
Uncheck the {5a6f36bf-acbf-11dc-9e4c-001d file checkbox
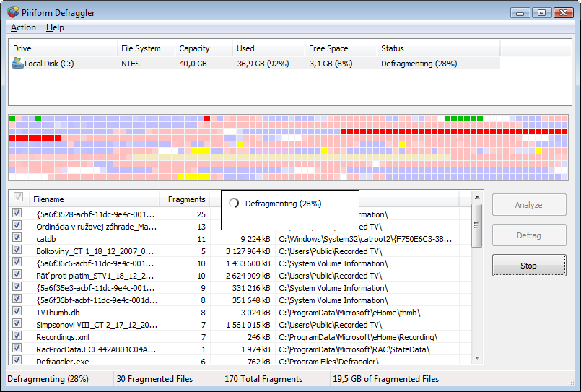pyautogui.click(x=17, y=299)
